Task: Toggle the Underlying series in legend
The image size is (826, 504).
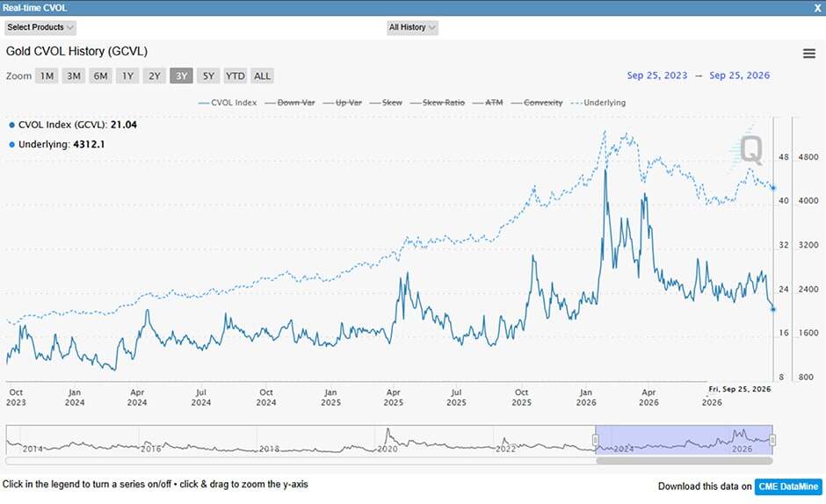Action: pyautogui.click(x=598, y=103)
